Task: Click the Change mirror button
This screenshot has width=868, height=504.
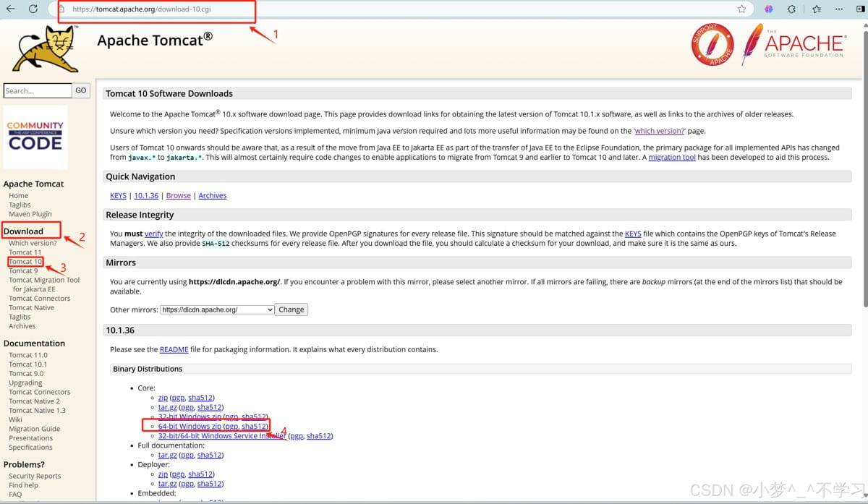Action: [292, 309]
